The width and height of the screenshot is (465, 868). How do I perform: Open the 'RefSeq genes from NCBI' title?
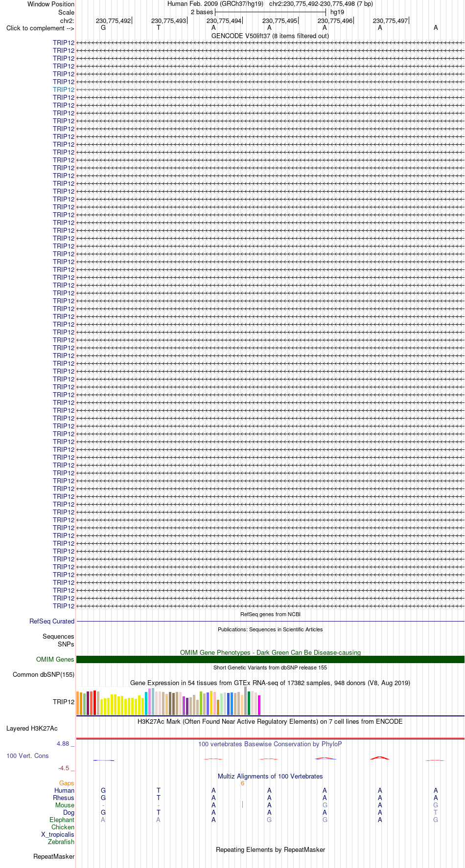pos(270,614)
